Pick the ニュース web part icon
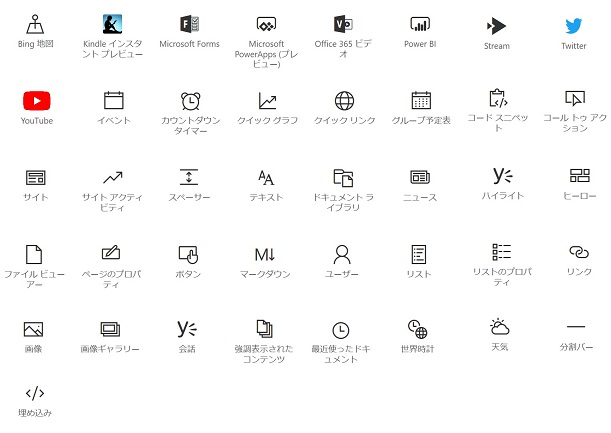611x433 pixels. pyautogui.click(x=420, y=177)
